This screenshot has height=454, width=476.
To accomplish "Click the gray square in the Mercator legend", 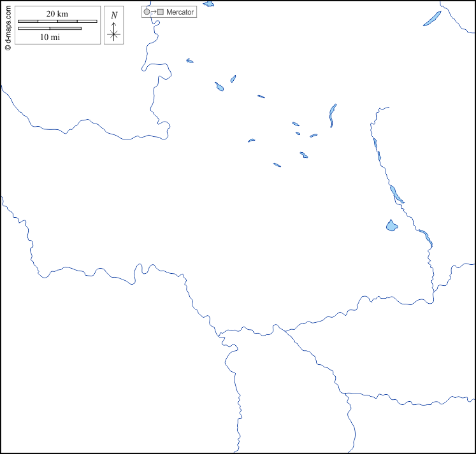I will tap(161, 12).
